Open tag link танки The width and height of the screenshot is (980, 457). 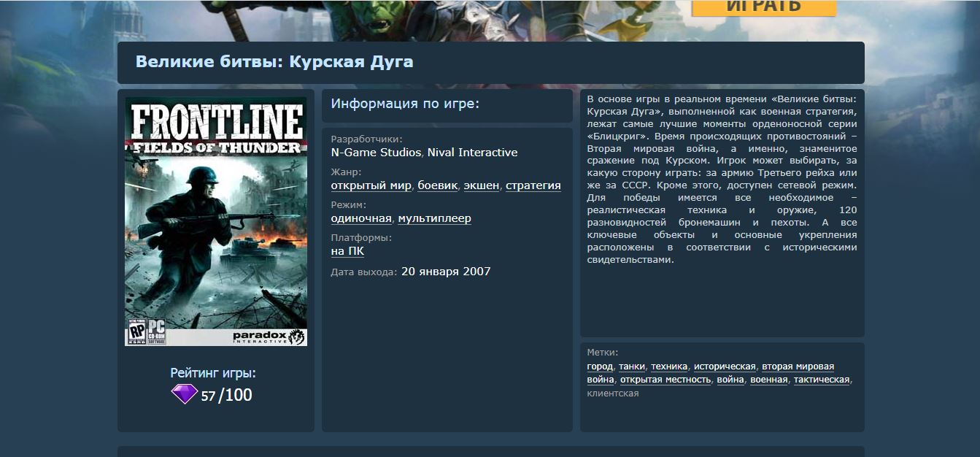click(x=632, y=366)
